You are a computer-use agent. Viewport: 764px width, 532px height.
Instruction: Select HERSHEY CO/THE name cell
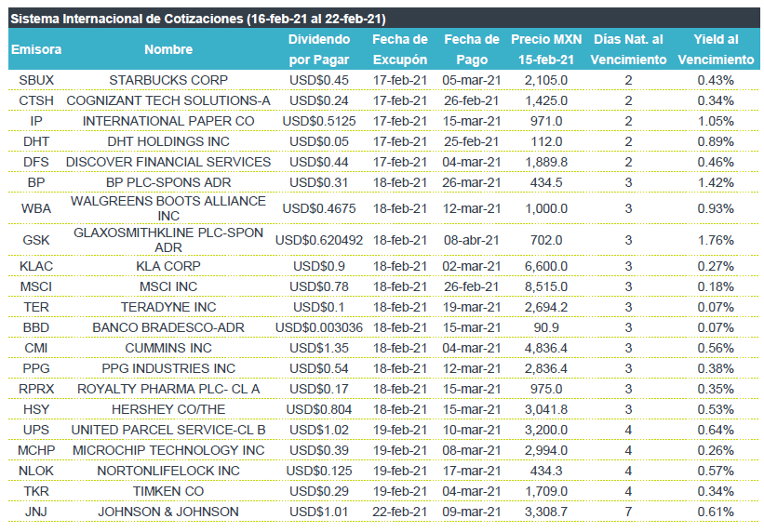click(x=168, y=409)
